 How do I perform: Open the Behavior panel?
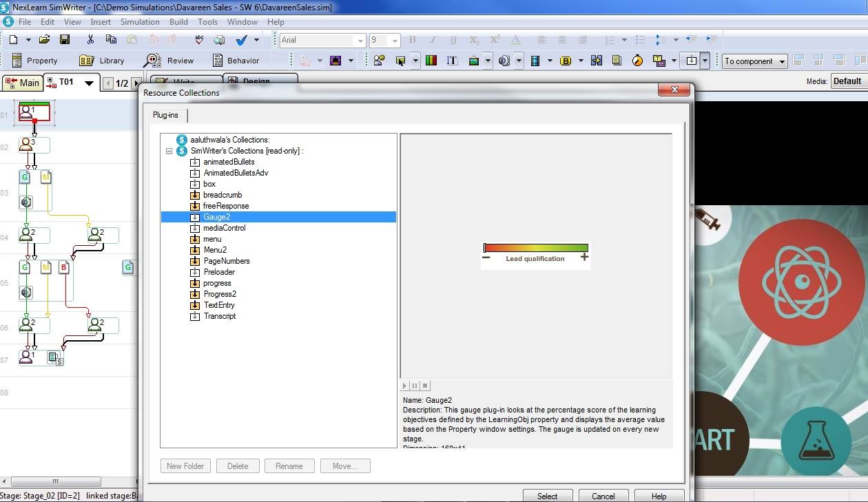coord(236,61)
